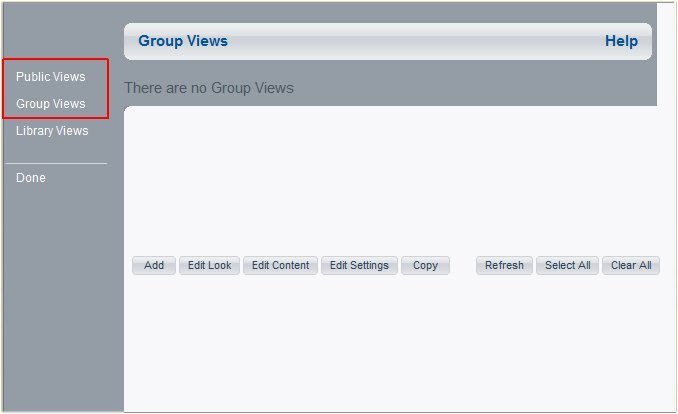The height and width of the screenshot is (414, 678).
Task: Click the Copy button
Action: point(425,265)
